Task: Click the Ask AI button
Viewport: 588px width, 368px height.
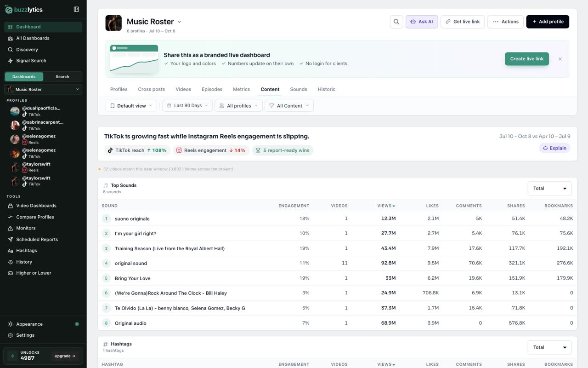Action: point(422,22)
